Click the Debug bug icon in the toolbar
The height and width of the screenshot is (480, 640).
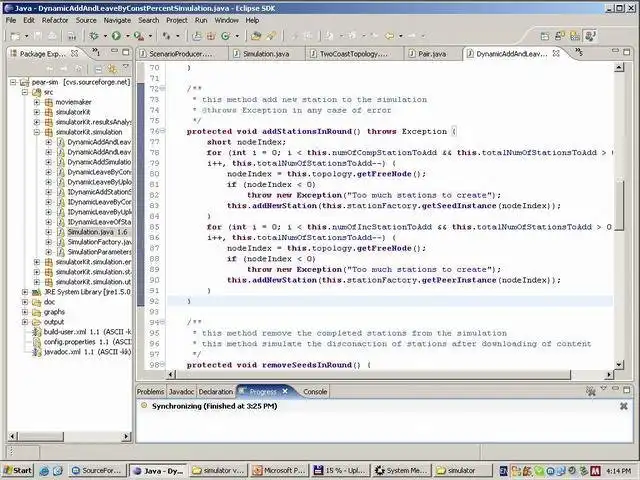94,36
